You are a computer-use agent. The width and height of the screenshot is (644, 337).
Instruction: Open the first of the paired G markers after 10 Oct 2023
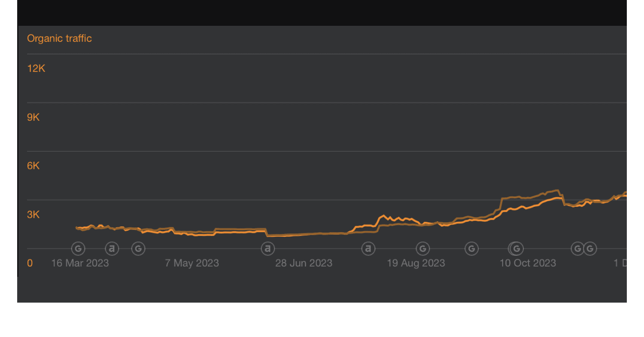tap(577, 248)
